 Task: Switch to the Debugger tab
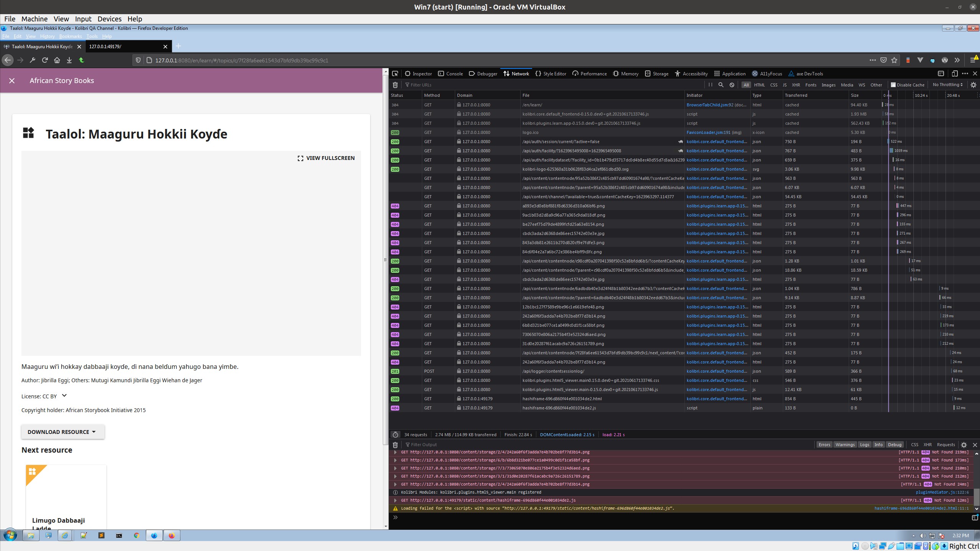click(483, 73)
